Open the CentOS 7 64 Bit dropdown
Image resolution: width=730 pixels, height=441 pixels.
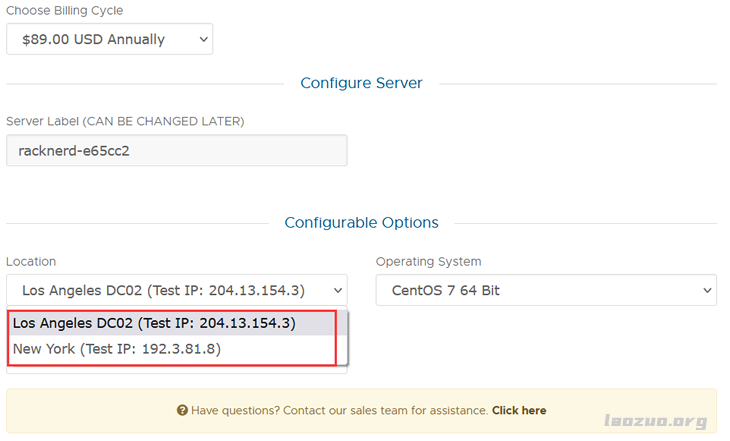pyautogui.click(x=546, y=291)
